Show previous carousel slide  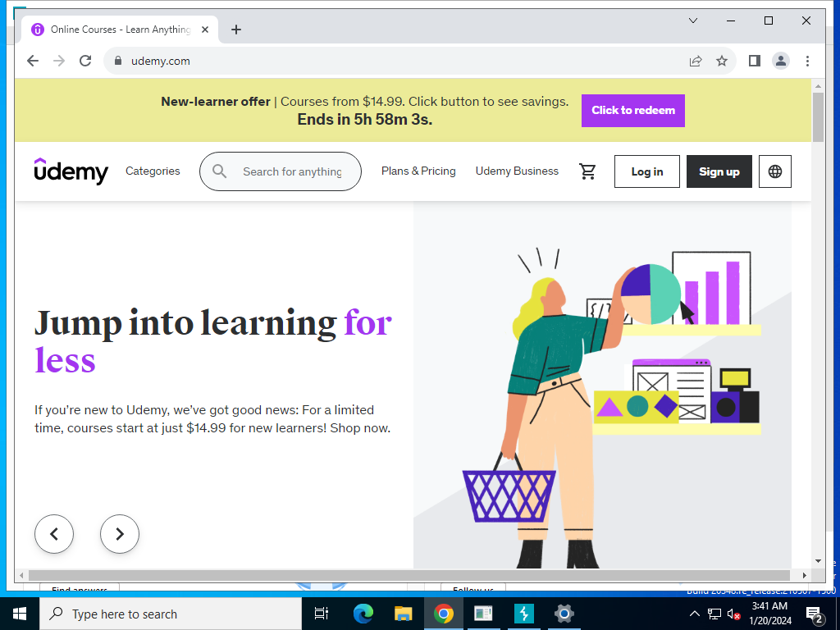54,533
